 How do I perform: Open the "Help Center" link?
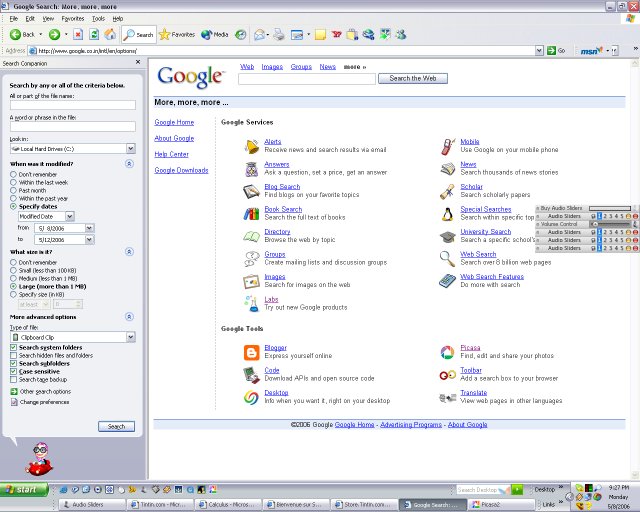click(x=171, y=154)
